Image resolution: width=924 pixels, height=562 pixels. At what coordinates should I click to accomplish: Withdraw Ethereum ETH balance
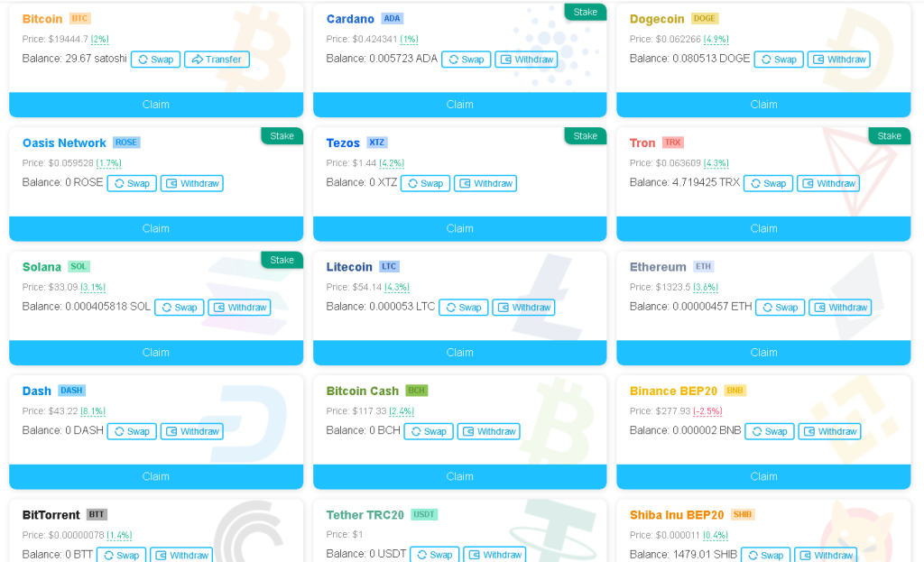point(840,308)
